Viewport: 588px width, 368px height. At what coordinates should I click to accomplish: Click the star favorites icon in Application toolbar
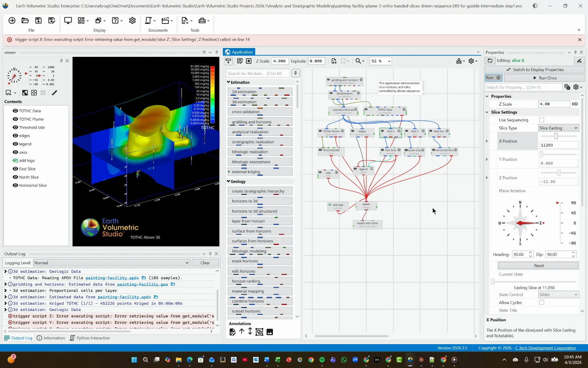tap(249, 61)
